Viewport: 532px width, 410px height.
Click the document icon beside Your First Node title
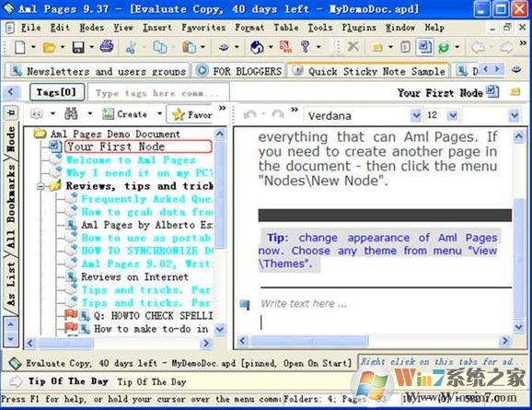coord(492,91)
